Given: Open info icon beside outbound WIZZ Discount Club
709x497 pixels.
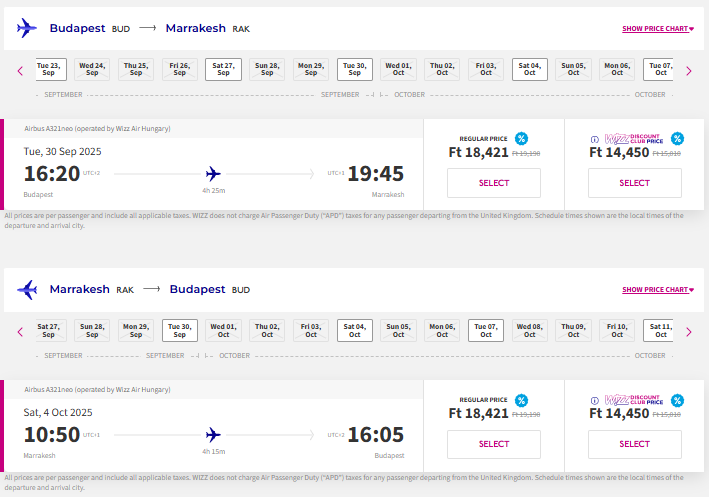Looking at the screenshot, I should point(595,140).
